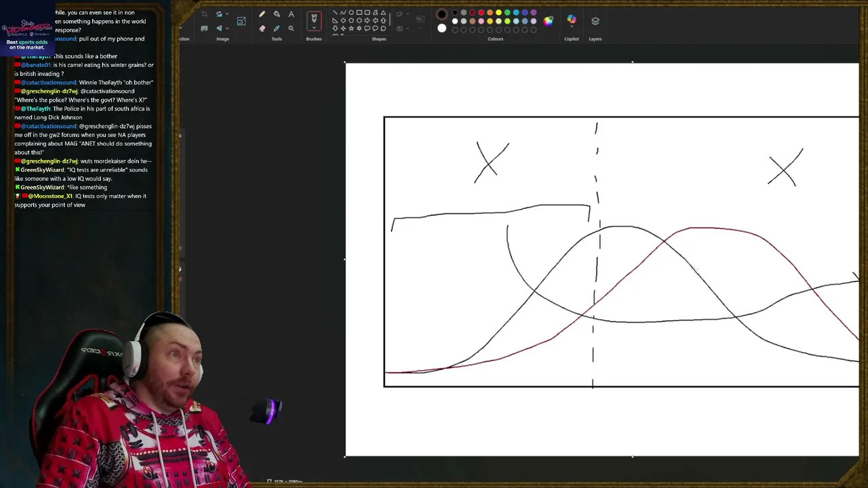Pick the yellow palette colour
Screen dimensions: 868x488
pos(498,13)
